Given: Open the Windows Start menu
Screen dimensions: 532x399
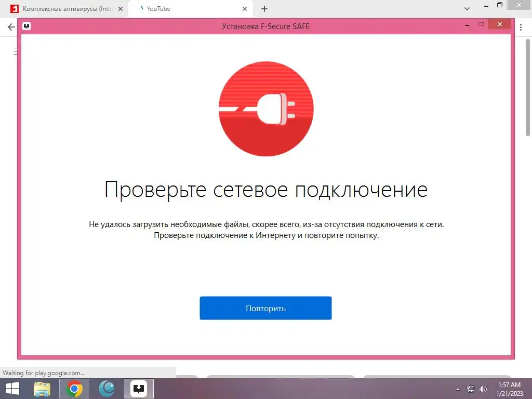Looking at the screenshot, I should pos(12,389).
